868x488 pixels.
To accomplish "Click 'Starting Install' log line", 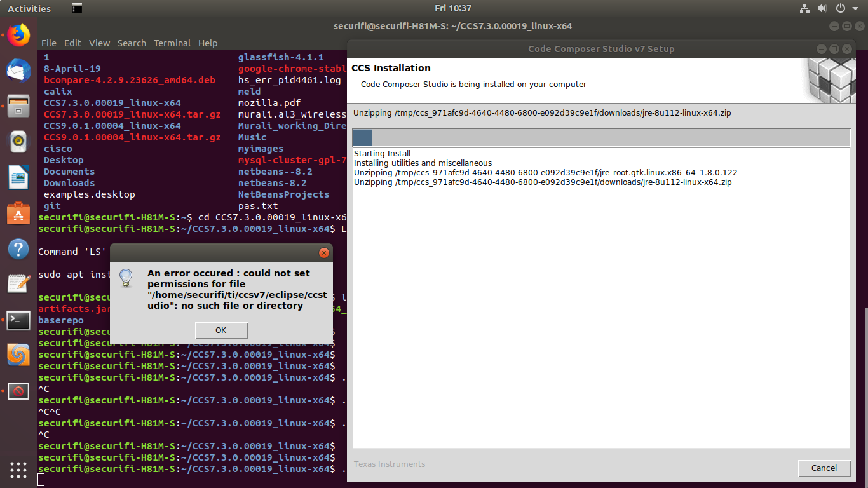I will pyautogui.click(x=382, y=154).
